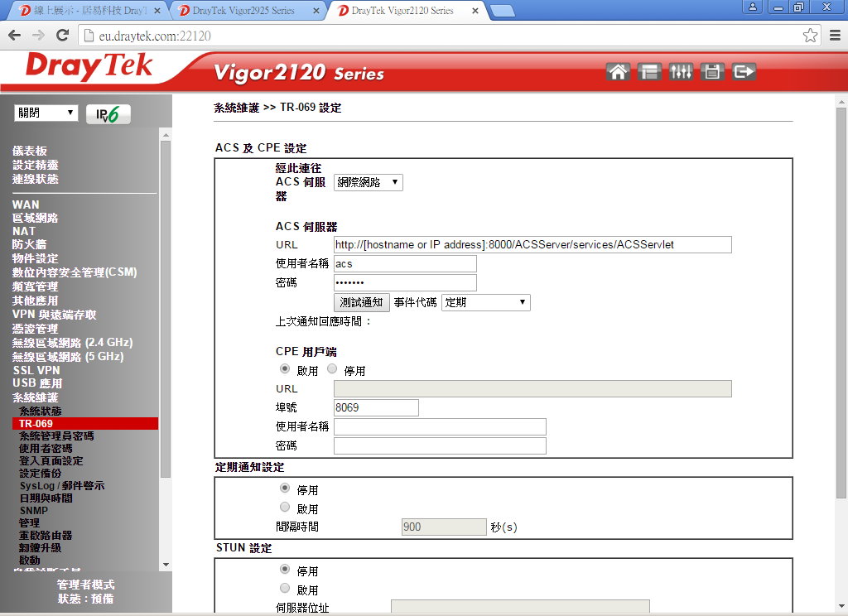Open the 網際網路 ACS connection dropdown
The height and width of the screenshot is (616, 848).
click(x=369, y=182)
